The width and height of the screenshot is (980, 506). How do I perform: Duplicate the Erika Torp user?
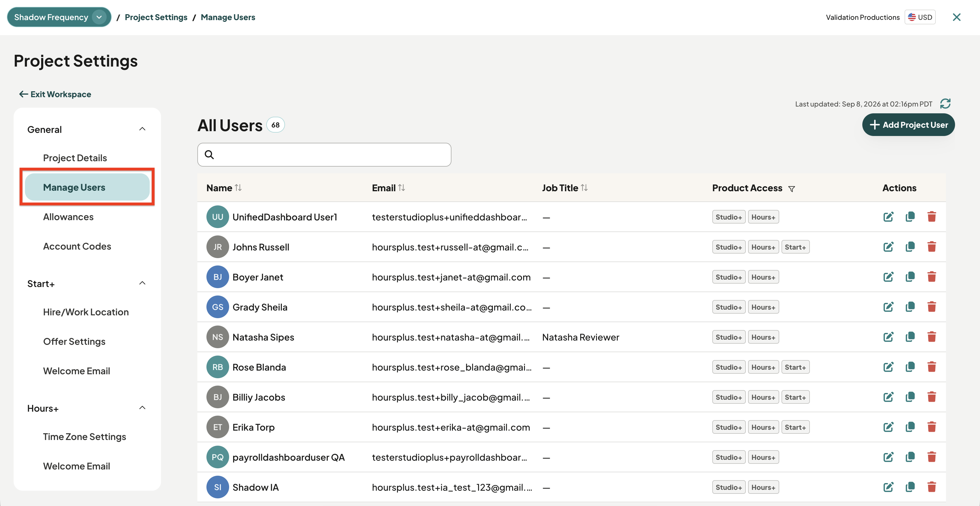[x=910, y=427]
